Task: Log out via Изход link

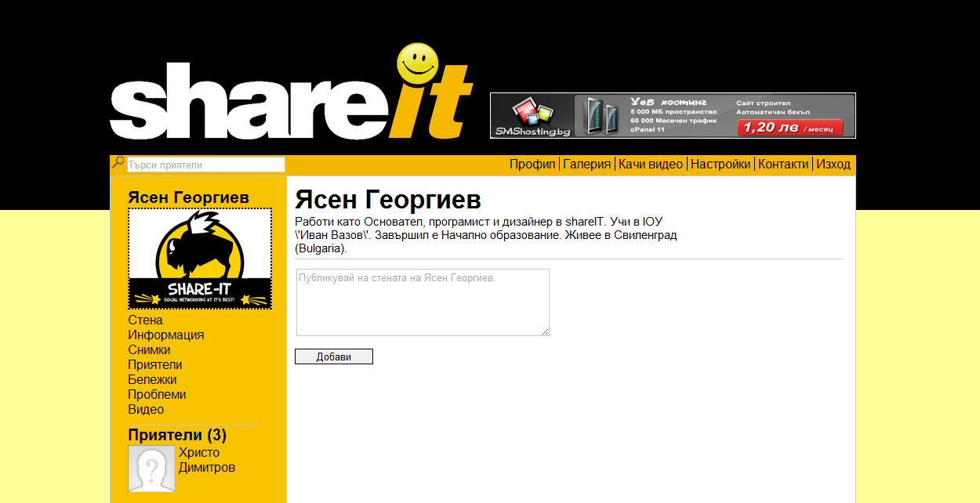Action: pos(833,165)
